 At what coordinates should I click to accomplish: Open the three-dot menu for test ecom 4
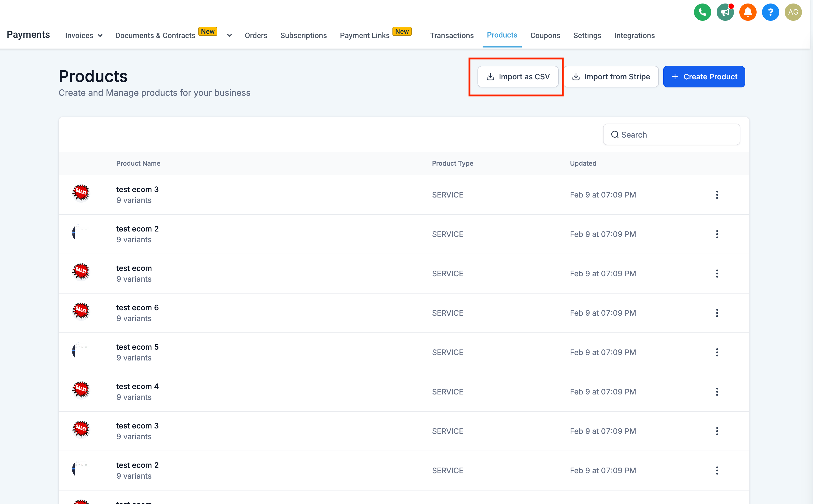point(717,391)
